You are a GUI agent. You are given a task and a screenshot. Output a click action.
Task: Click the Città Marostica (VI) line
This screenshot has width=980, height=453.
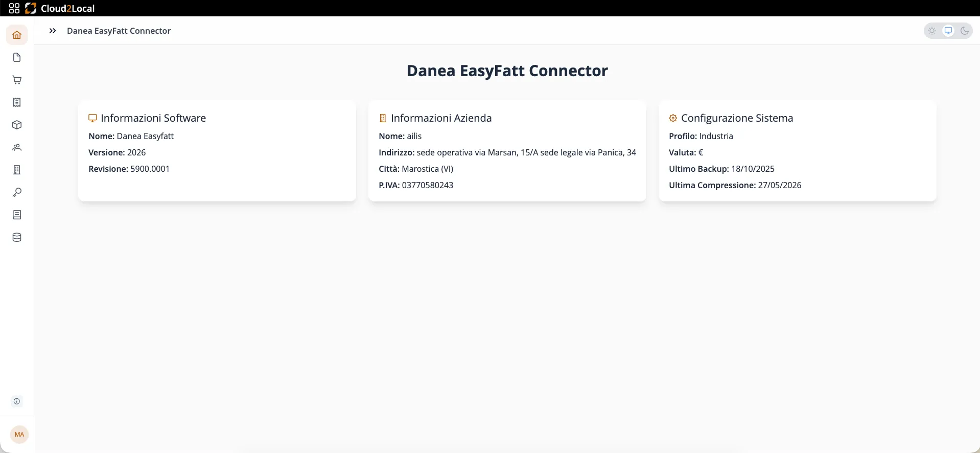[x=416, y=169]
